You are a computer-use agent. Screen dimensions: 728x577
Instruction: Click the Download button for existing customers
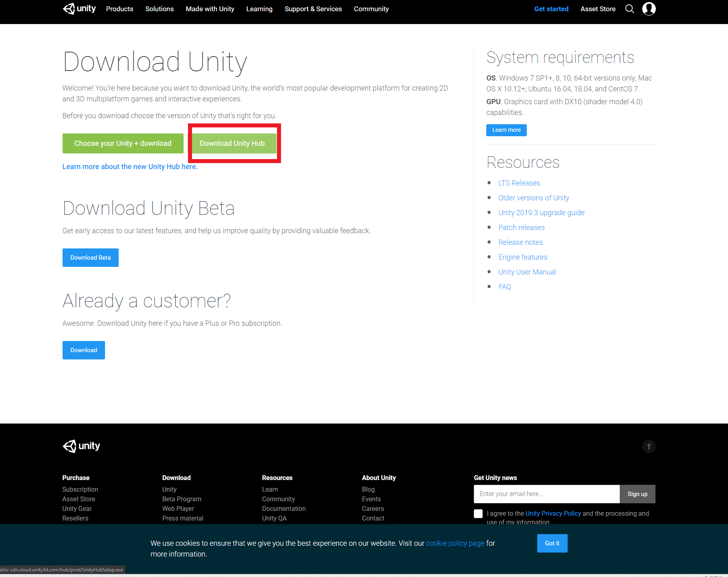(x=84, y=350)
